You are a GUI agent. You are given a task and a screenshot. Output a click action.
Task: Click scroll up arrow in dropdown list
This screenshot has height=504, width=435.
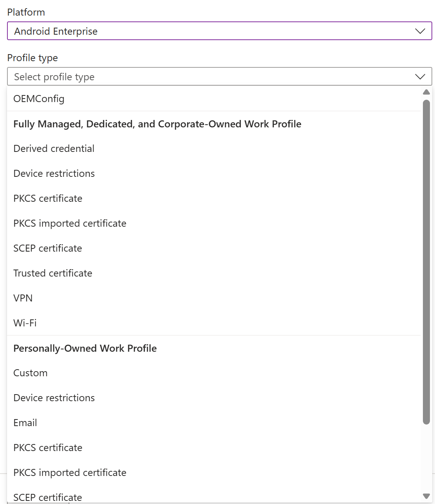[426, 92]
